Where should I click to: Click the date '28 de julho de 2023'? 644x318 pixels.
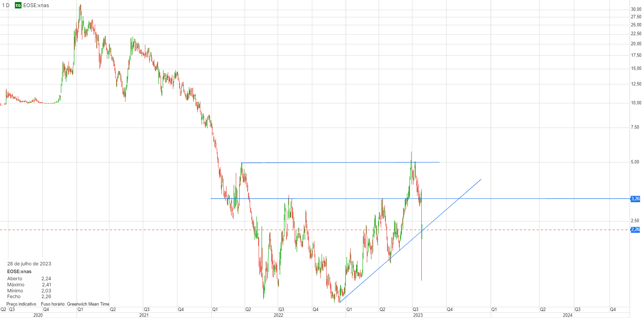29,264
